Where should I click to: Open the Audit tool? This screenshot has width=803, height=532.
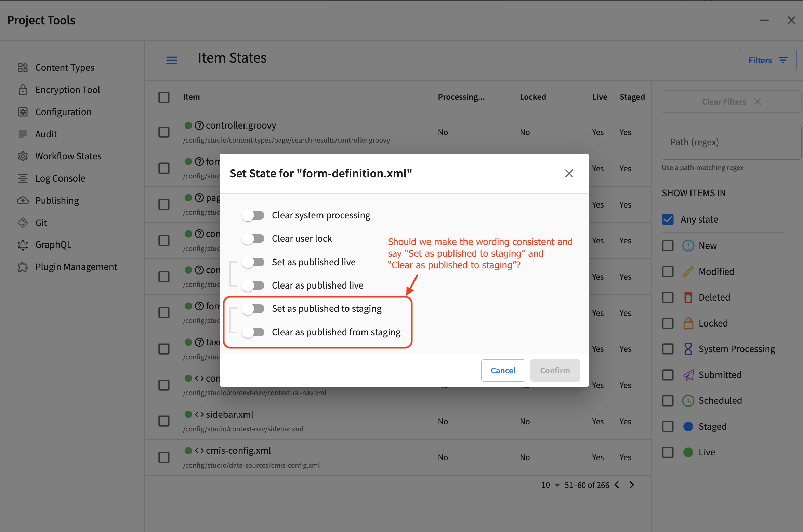46,134
